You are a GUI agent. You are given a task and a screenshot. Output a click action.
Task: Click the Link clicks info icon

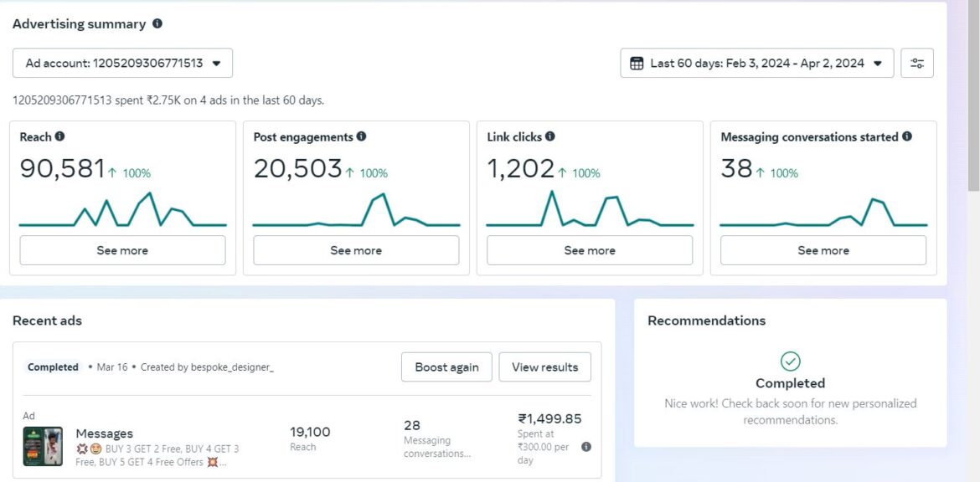point(549,136)
